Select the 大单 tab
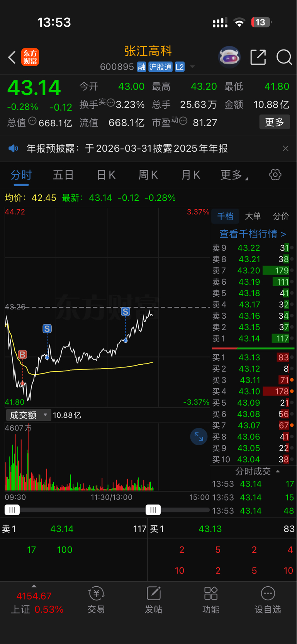This screenshot has width=297, height=644. 253,216
